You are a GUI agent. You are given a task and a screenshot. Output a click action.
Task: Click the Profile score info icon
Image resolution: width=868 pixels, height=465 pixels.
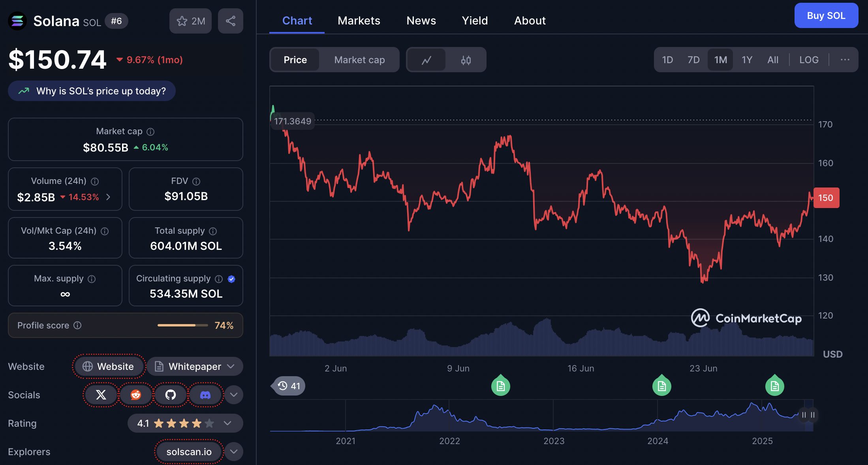point(77,325)
